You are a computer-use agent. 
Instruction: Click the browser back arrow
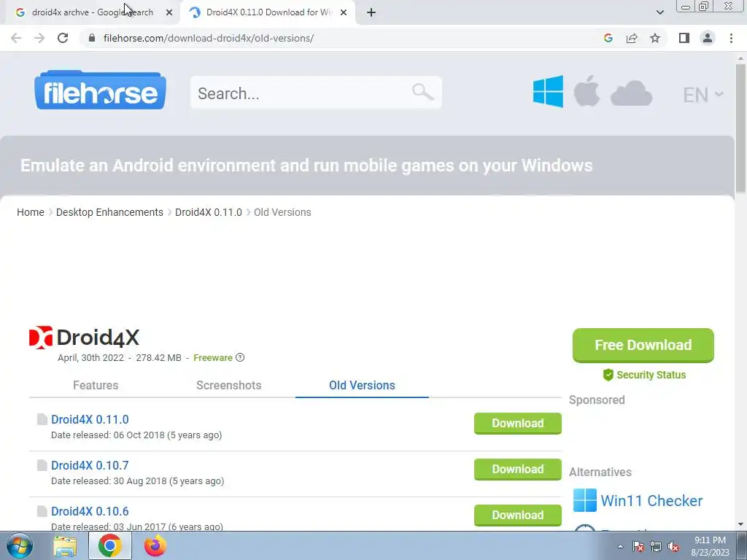click(16, 38)
